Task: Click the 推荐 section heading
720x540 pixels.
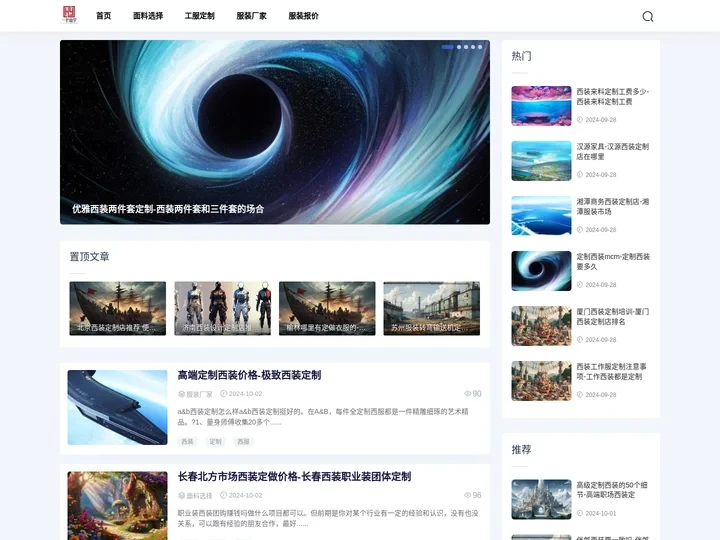Action: pyautogui.click(x=522, y=450)
